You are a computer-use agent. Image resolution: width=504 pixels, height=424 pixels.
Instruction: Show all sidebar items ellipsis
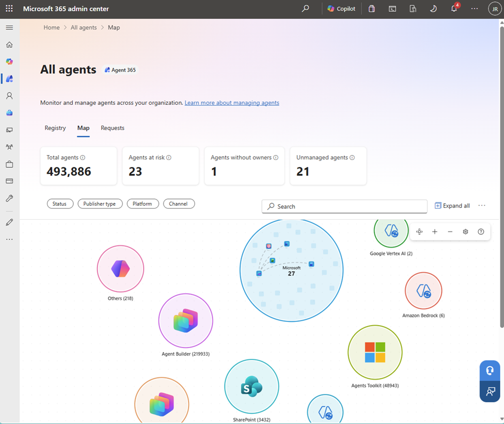[10, 239]
